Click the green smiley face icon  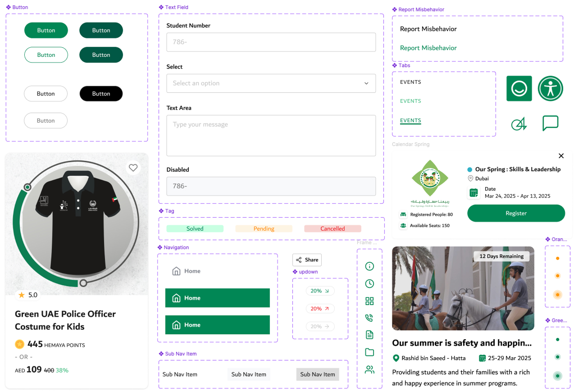pos(519,88)
